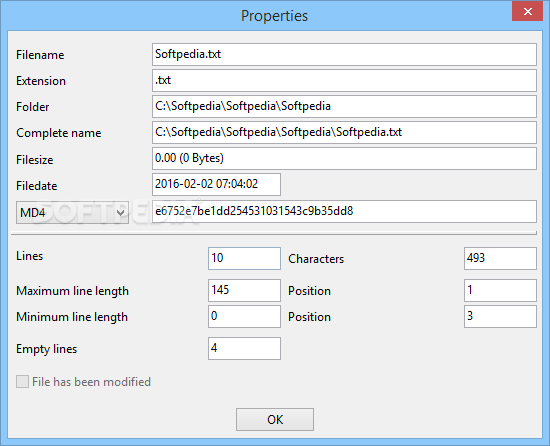Viewport: 550px width, 446px height.
Task: Open the MD4 hash type dropdown
Action: click(x=72, y=212)
